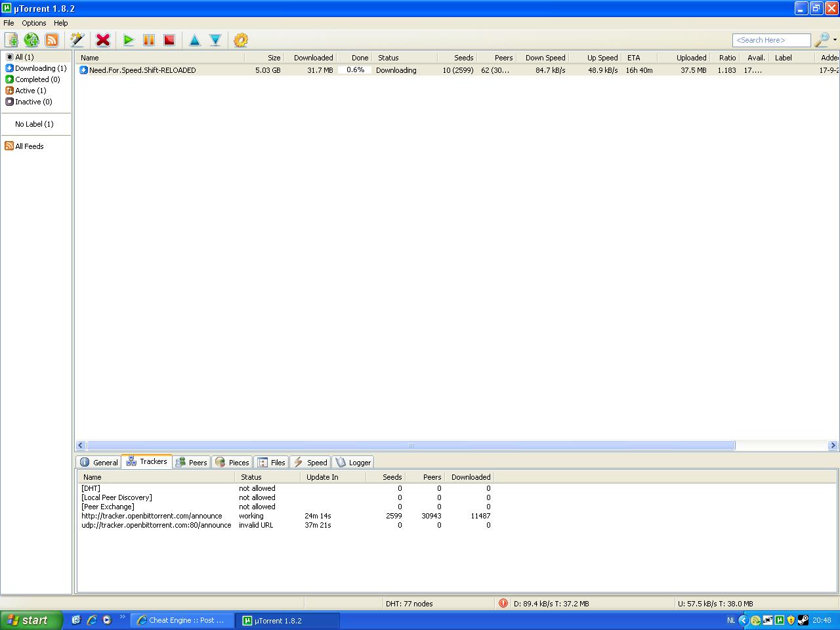Click the red Remove torrent icon

[103, 40]
